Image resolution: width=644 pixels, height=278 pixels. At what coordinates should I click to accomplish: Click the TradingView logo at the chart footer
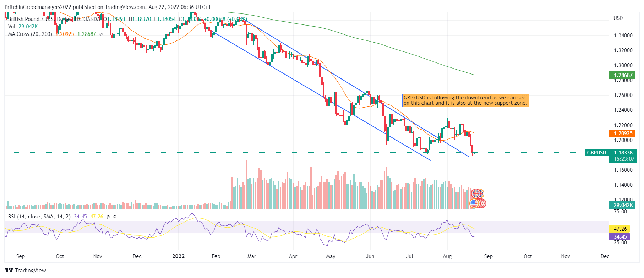point(26,270)
